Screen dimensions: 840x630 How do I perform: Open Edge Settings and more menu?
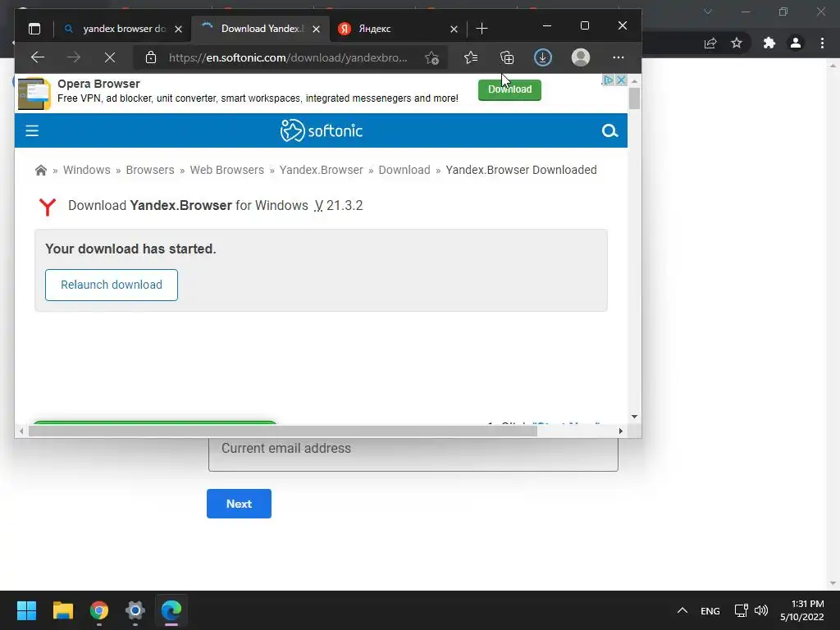619,57
